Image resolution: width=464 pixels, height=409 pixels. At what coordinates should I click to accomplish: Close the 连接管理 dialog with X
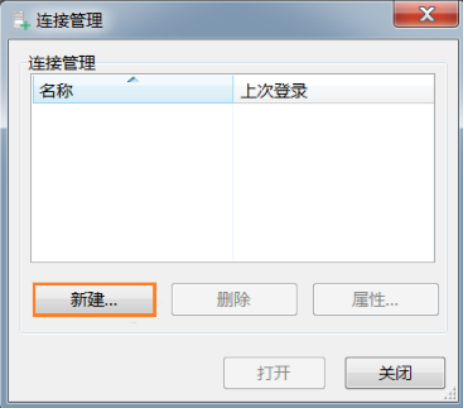click(426, 14)
